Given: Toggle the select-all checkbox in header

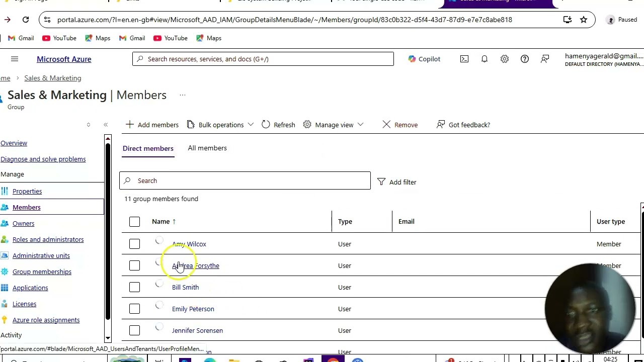Looking at the screenshot, I should point(134,222).
